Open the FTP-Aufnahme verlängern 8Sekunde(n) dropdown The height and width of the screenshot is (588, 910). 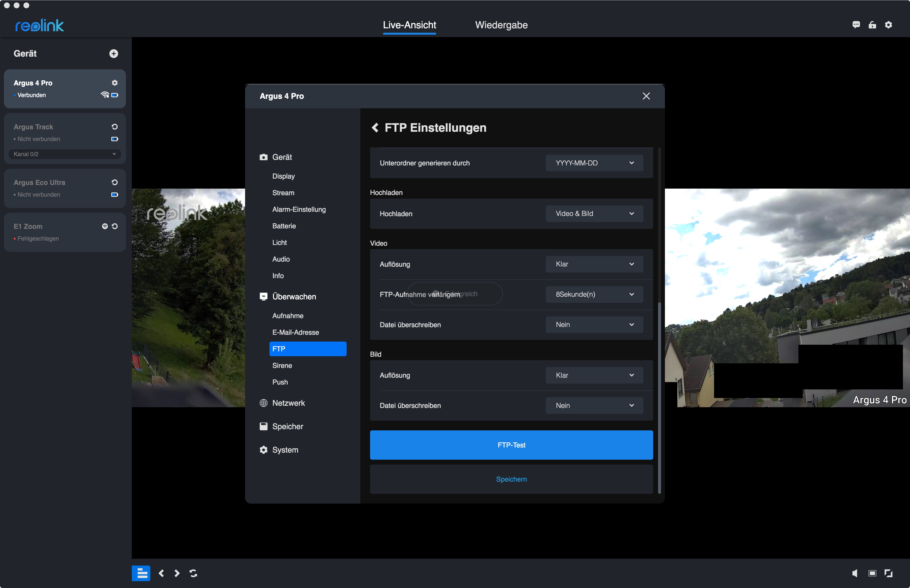594,294
